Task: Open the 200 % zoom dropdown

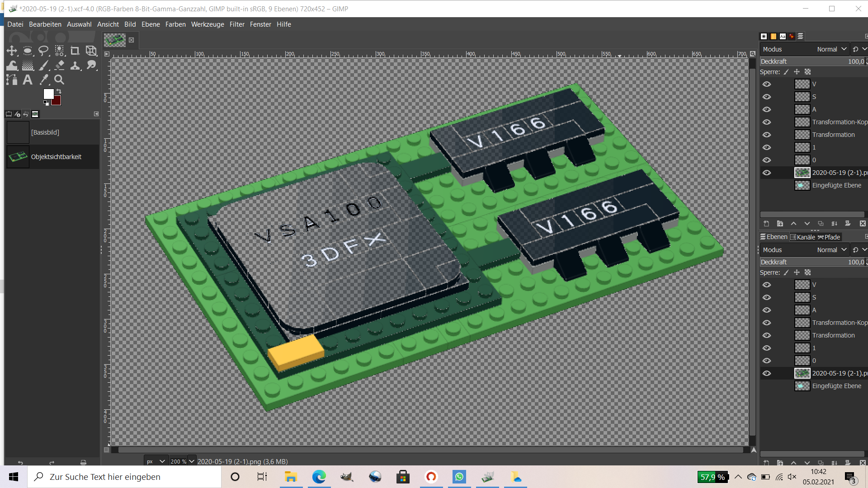Action: (191, 461)
